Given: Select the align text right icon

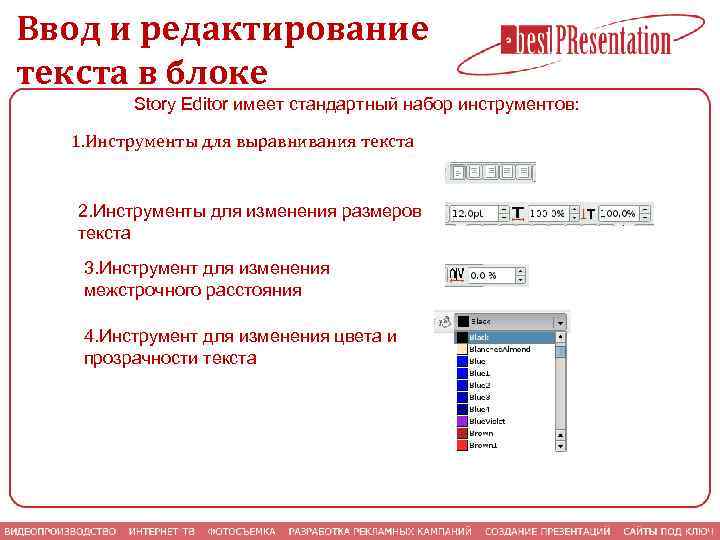Looking at the screenshot, I should 491,172.
